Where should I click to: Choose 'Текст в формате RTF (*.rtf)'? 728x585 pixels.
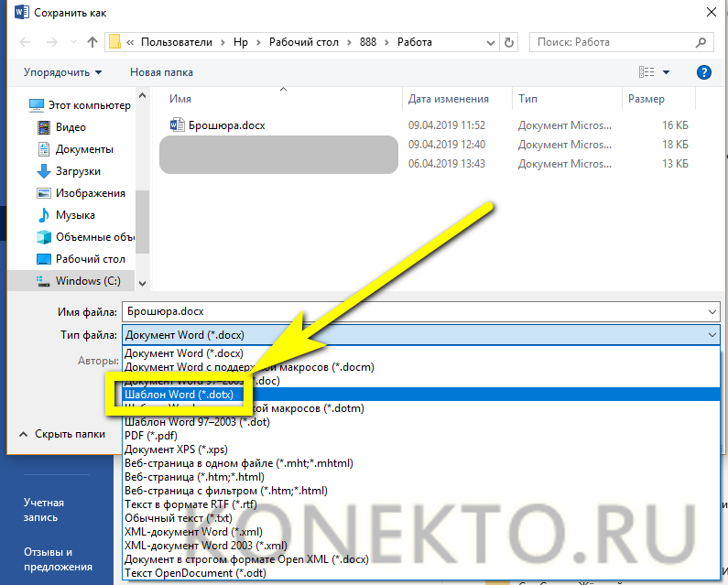pyautogui.click(x=421, y=504)
